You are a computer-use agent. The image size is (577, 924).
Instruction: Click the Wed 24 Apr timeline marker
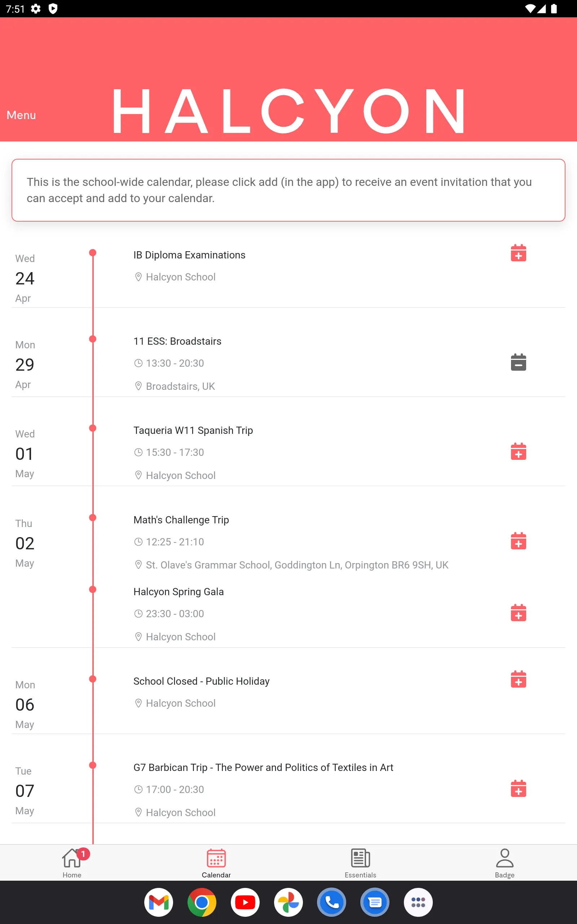tap(93, 253)
